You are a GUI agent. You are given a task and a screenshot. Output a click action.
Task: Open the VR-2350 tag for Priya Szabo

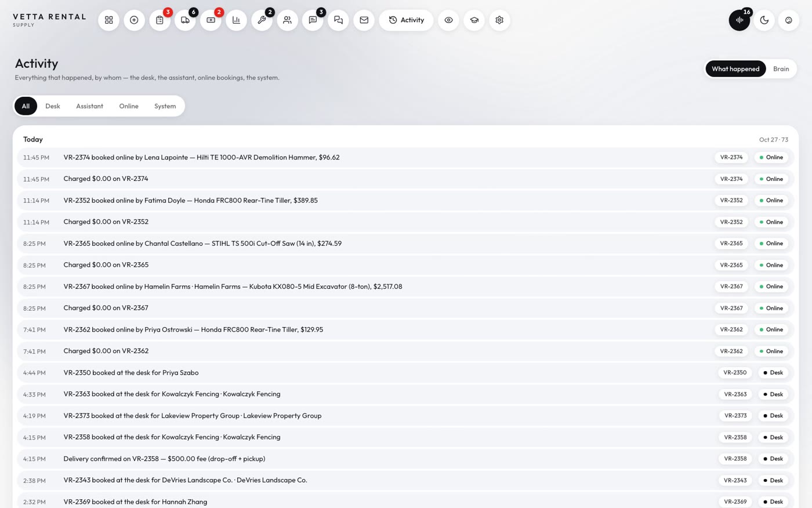click(735, 373)
